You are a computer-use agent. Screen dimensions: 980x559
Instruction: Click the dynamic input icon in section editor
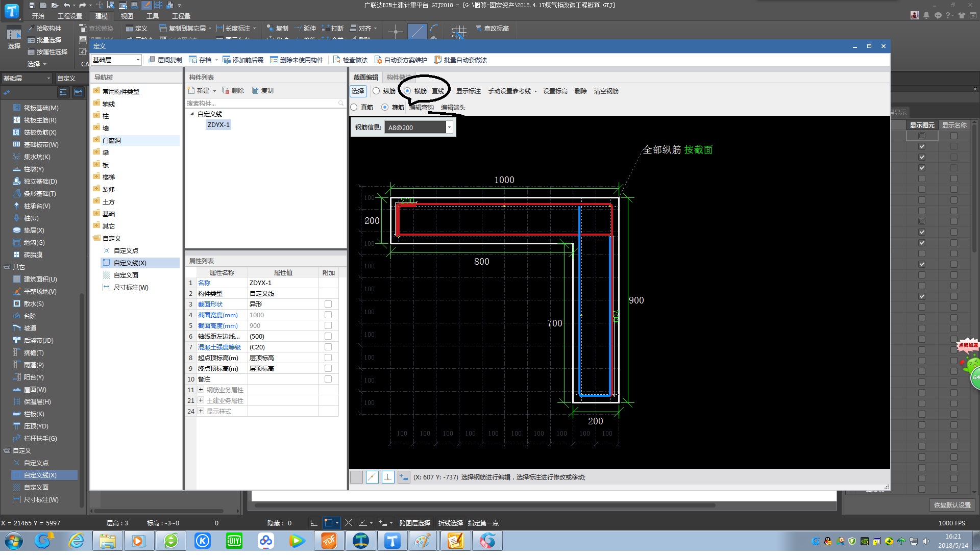[x=404, y=477]
